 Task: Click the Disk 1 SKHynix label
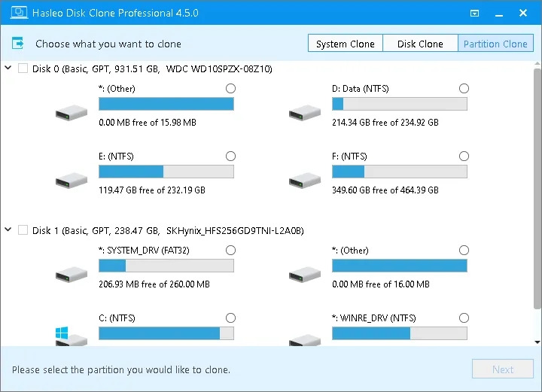pos(168,230)
